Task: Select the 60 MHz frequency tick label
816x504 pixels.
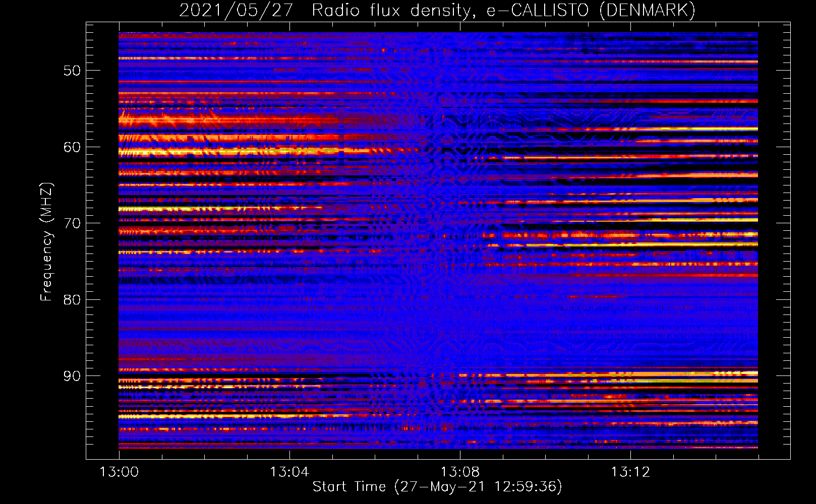Action: click(x=72, y=147)
